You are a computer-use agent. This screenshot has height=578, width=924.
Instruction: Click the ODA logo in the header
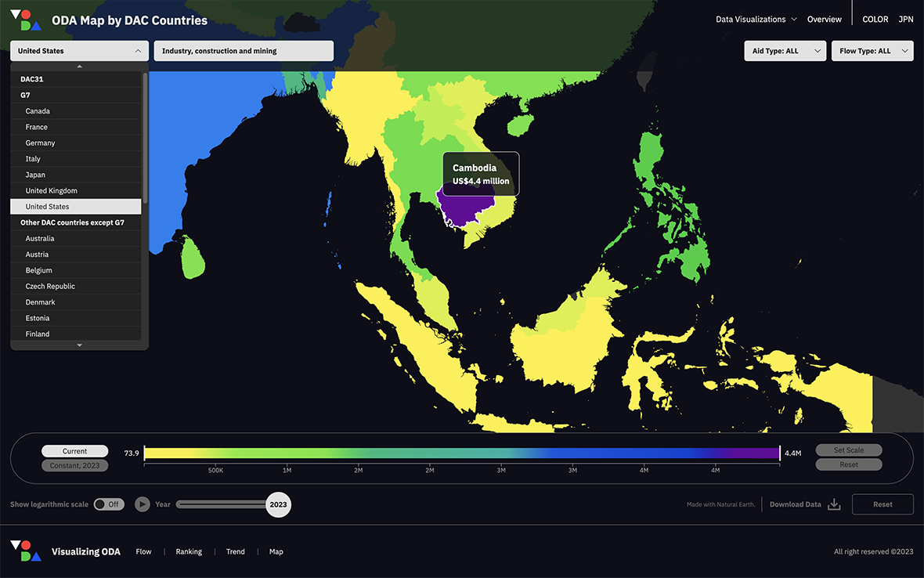tap(25, 20)
